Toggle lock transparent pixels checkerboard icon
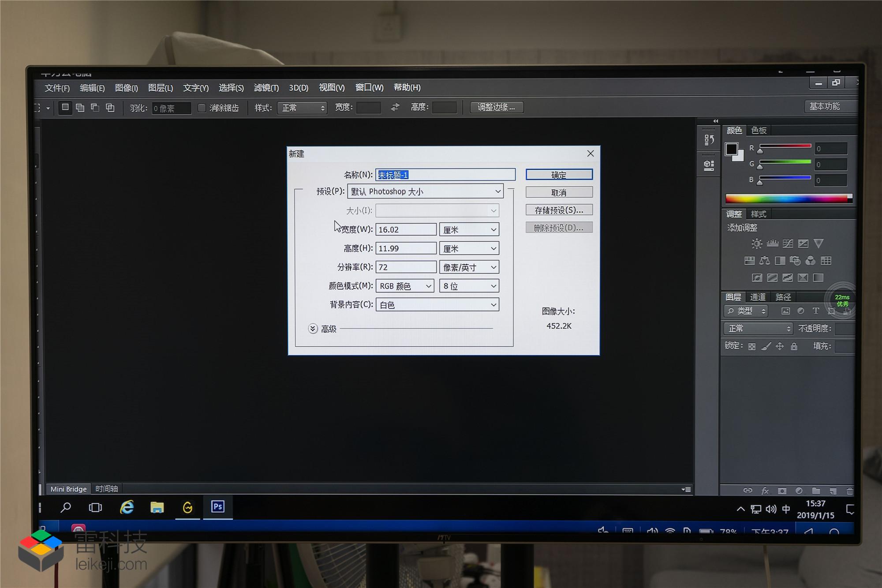 [x=752, y=346]
